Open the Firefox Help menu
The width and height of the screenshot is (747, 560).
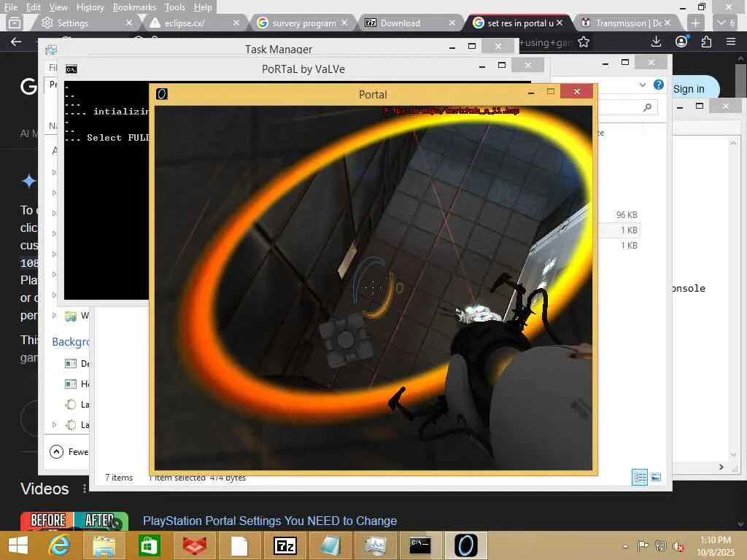pyautogui.click(x=203, y=7)
